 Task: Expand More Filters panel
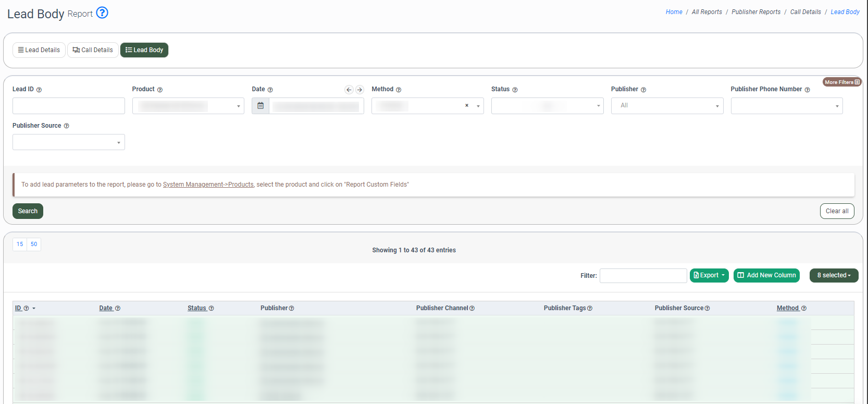click(x=841, y=82)
